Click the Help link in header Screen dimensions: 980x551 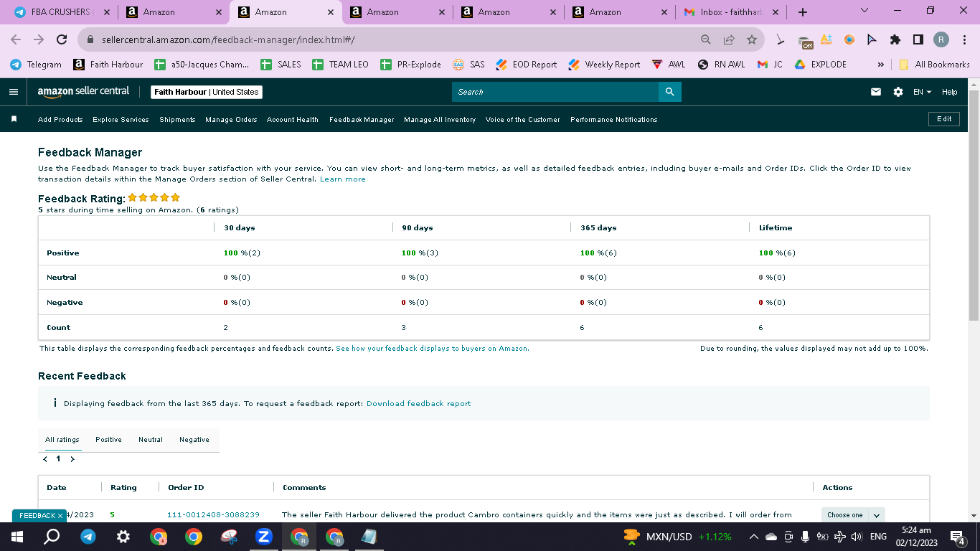[950, 92]
